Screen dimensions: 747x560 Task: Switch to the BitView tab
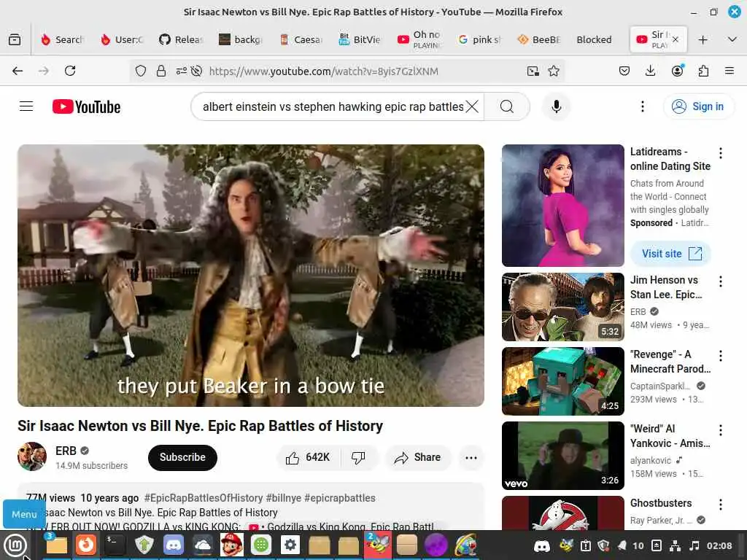coord(360,39)
